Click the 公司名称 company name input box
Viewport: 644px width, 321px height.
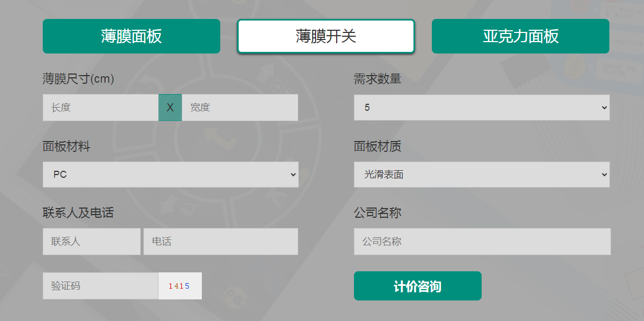click(482, 242)
